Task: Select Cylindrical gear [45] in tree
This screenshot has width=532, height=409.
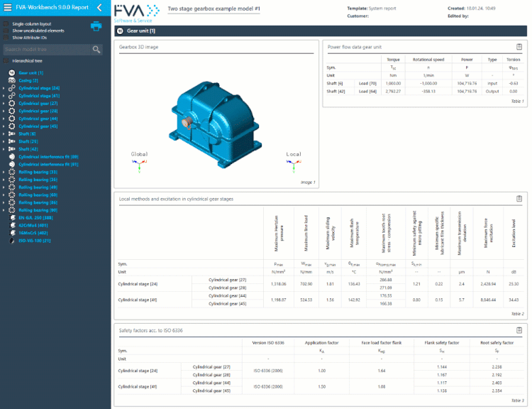Action: pyautogui.click(x=38, y=126)
